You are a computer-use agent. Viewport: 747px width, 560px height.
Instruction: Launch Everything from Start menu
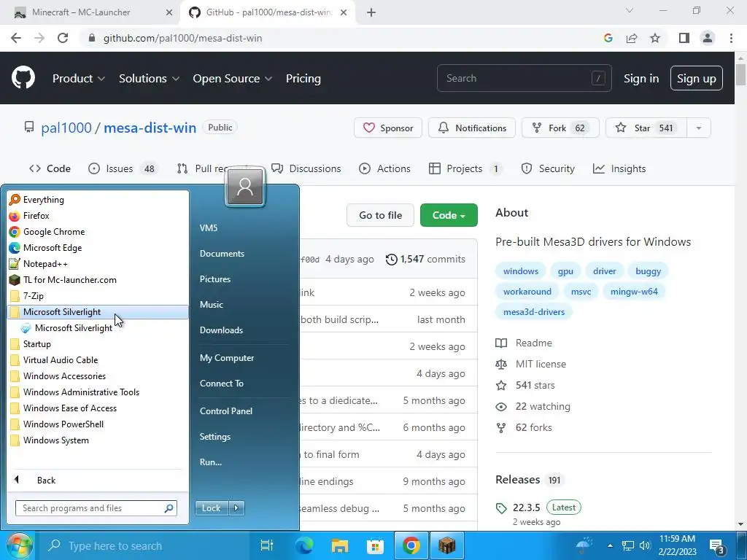(97, 200)
